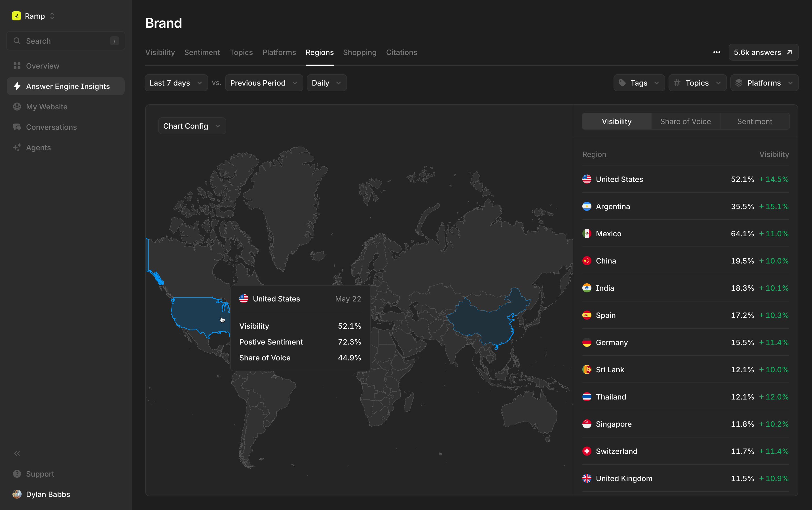The image size is (812, 510).
Task: Select the Visibility metric segment
Action: point(616,121)
